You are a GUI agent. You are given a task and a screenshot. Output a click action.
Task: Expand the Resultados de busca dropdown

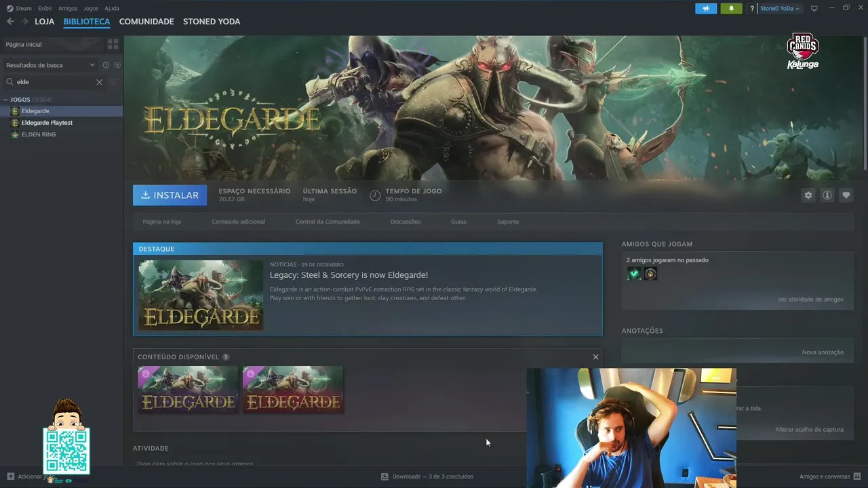(x=50, y=65)
